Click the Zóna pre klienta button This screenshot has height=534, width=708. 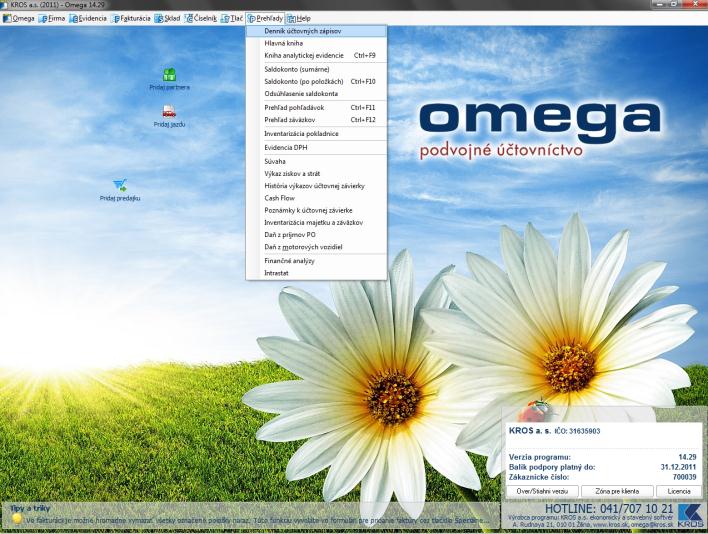(617, 491)
